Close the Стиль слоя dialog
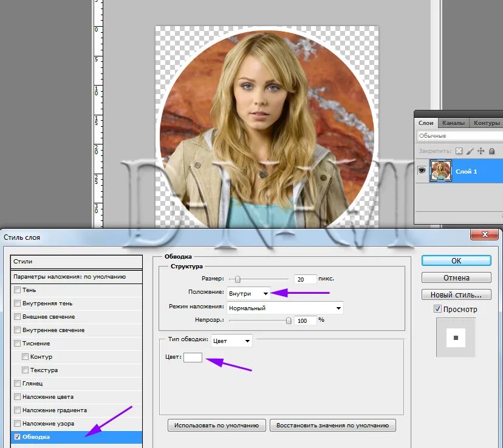503x448 pixels. point(485,234)
